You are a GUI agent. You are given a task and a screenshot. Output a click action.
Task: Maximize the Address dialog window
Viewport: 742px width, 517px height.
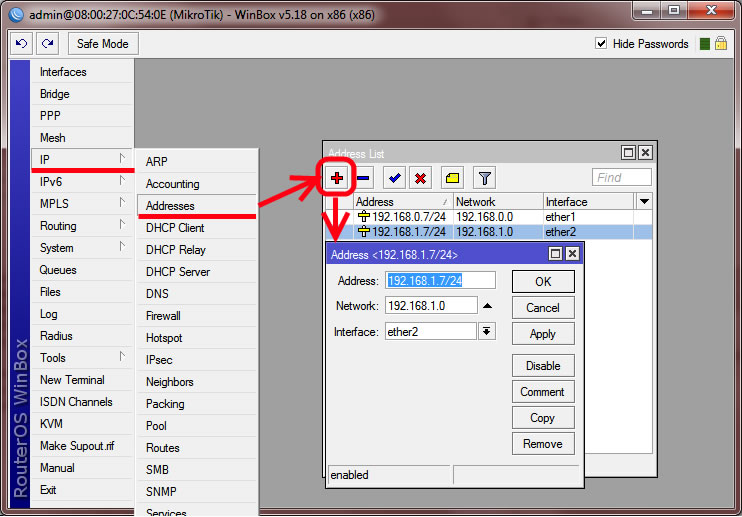pyautogui.click(x=556, y=254)
